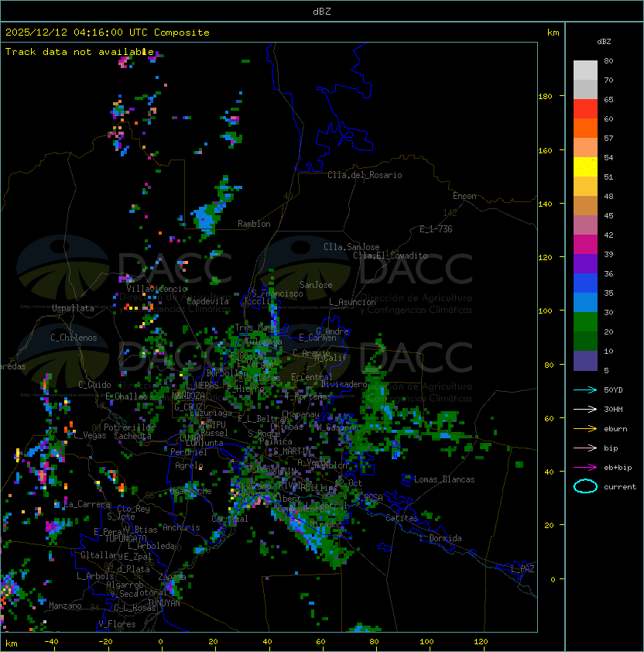Viewport: 644px width, 652px height.
Task: Click the C_Guido place label
Action: click(94, 385)
